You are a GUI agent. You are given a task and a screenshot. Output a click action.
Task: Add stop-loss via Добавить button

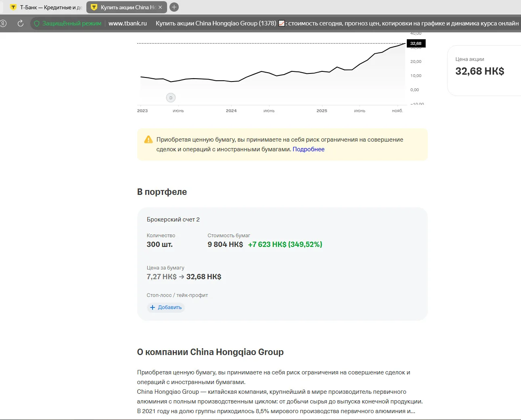coord(166,307)
